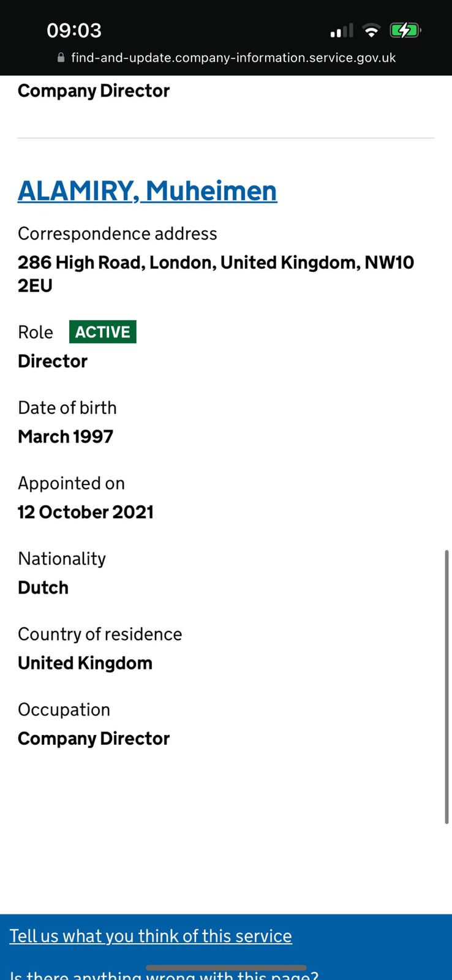Tap the battery charging icon

pyautogui.click(x=405, y=30)
